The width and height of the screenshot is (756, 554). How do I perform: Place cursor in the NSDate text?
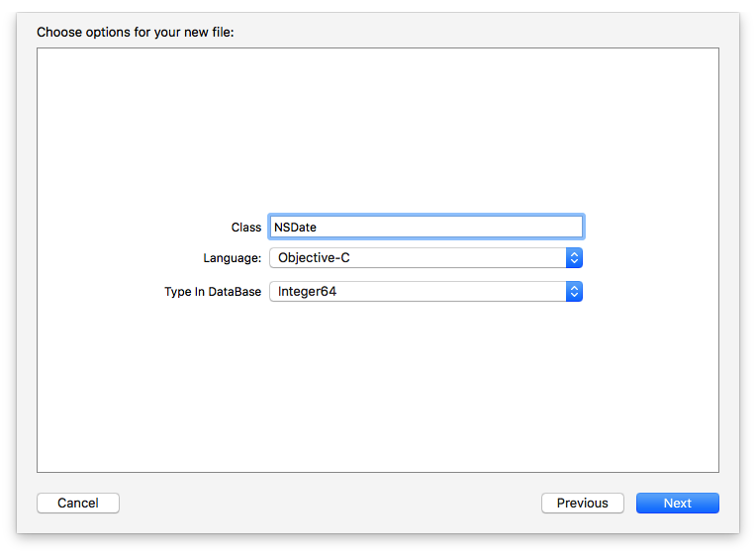coord(296,228)
